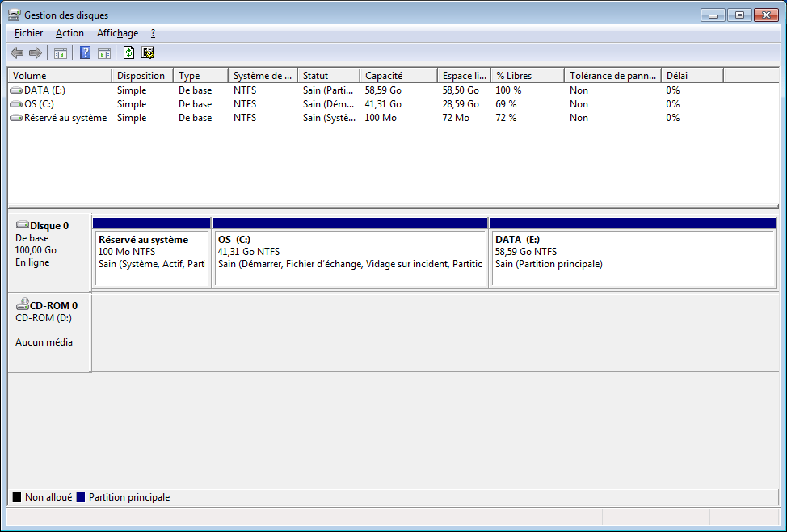Click 'En ligne' status under Disque 0

click(x=32, y=262)
